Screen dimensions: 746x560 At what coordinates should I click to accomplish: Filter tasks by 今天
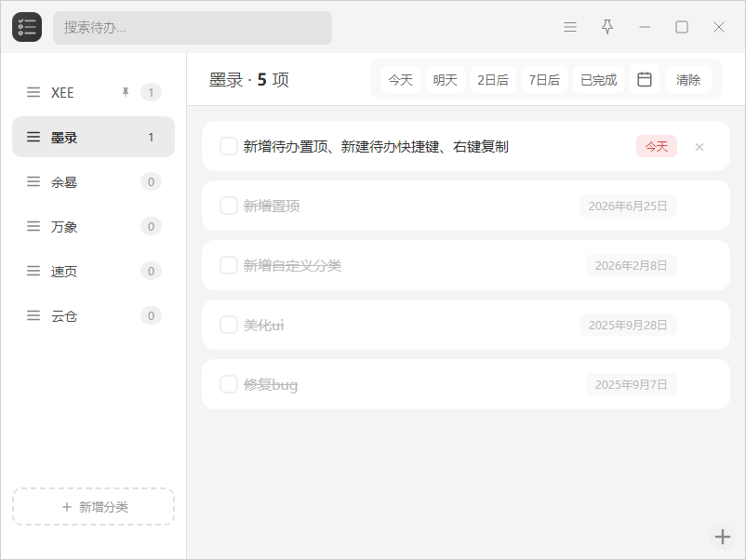click(400, 79)
